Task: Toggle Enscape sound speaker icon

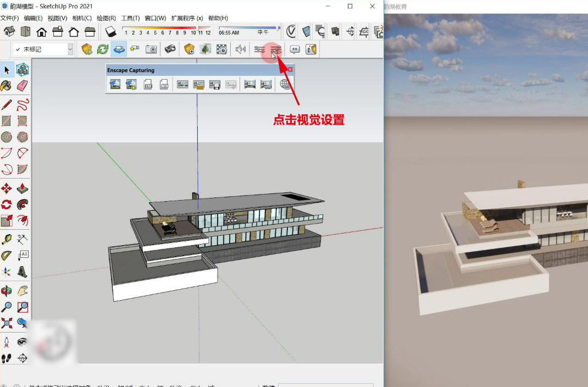Action: click(240, 49)
